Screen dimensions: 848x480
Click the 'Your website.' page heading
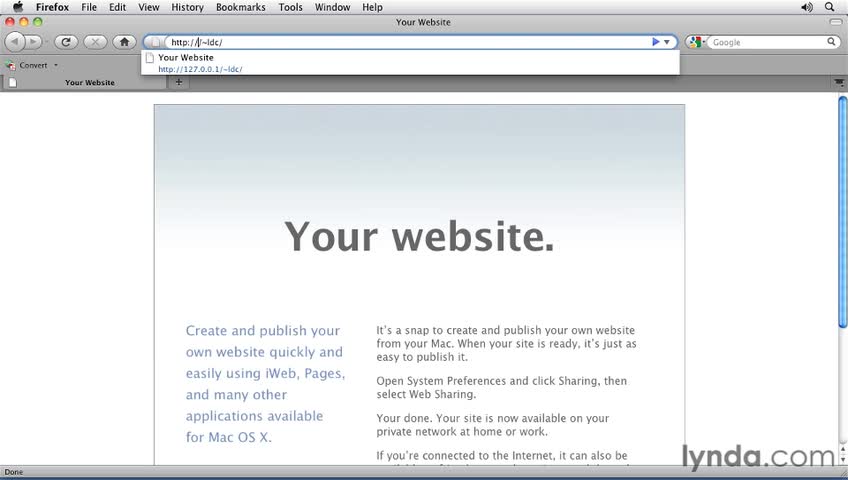[419, 237]
